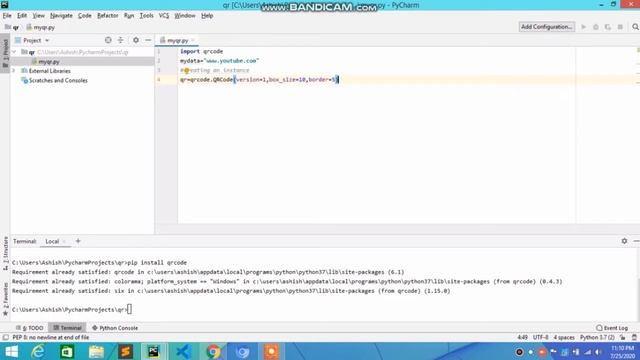Click the editor vertical scrollbar

pos(638,135)
